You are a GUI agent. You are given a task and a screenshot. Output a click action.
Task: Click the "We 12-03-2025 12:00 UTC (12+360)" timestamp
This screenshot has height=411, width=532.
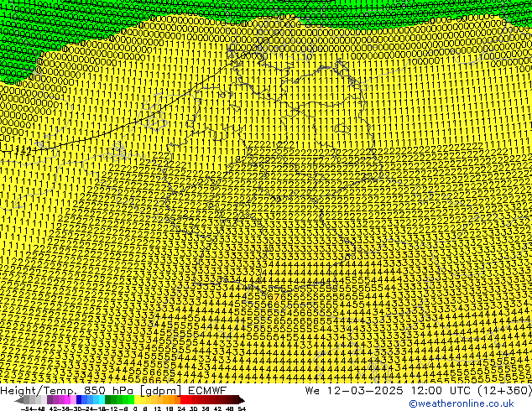[419, 390]
